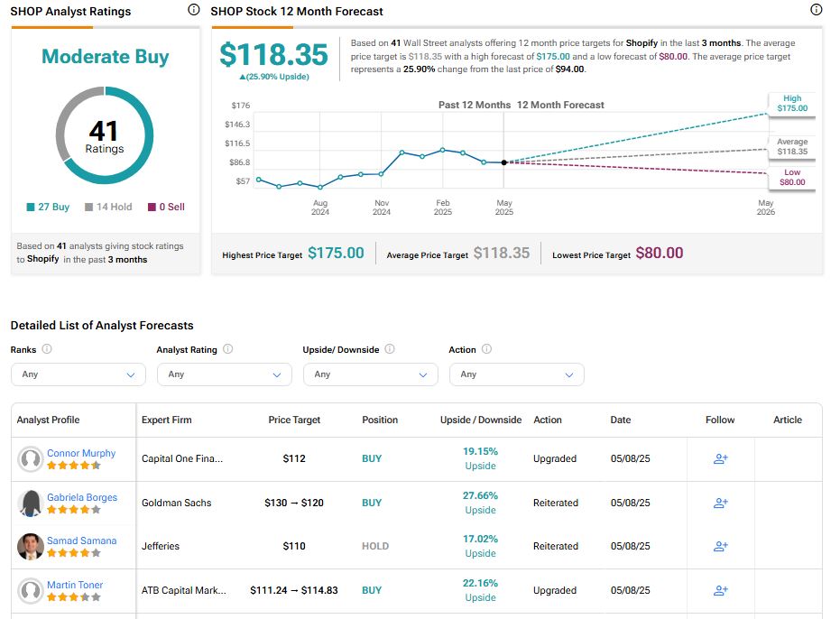Click Samad Samana's profile photo
Image resolution: width=840 pixels, height=619 pixels.
[x=31, y=546]
